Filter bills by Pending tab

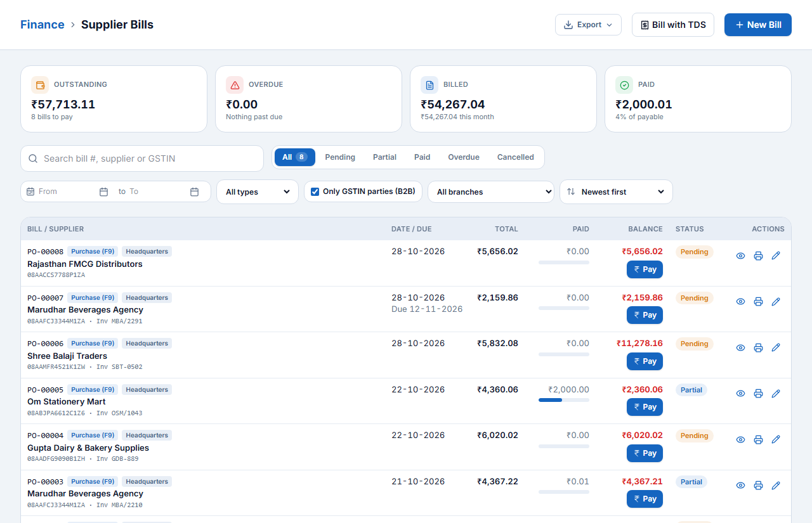pyautogui.click(x=340, y=157)
